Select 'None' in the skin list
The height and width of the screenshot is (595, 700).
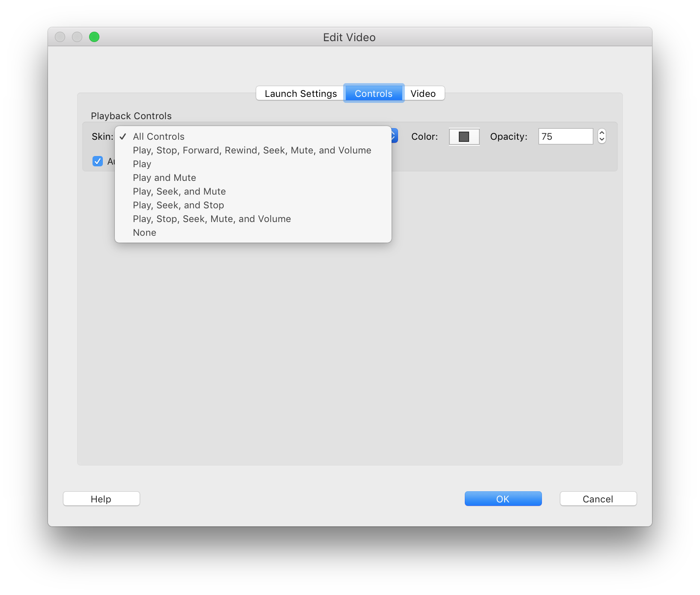145,233
